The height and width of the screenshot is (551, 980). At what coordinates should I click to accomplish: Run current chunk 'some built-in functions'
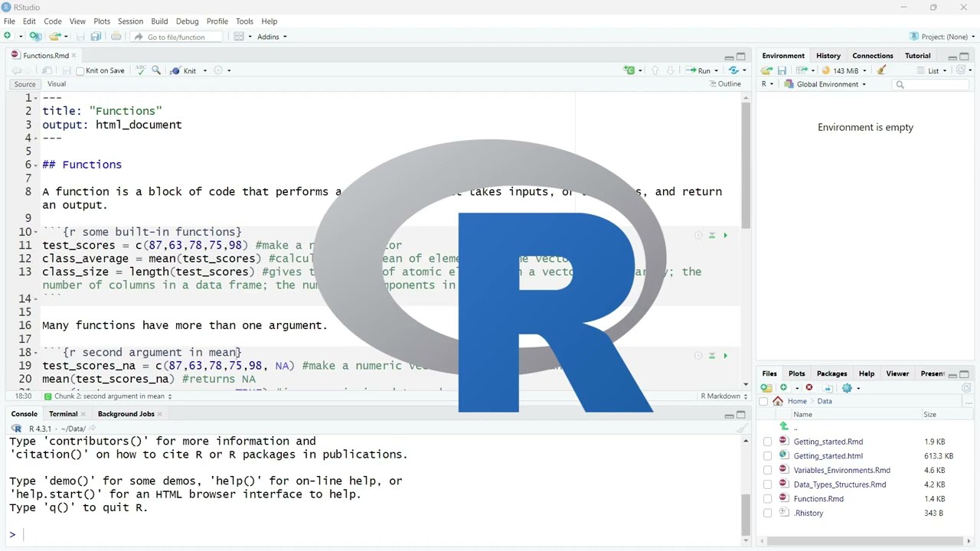click(726, 236)
